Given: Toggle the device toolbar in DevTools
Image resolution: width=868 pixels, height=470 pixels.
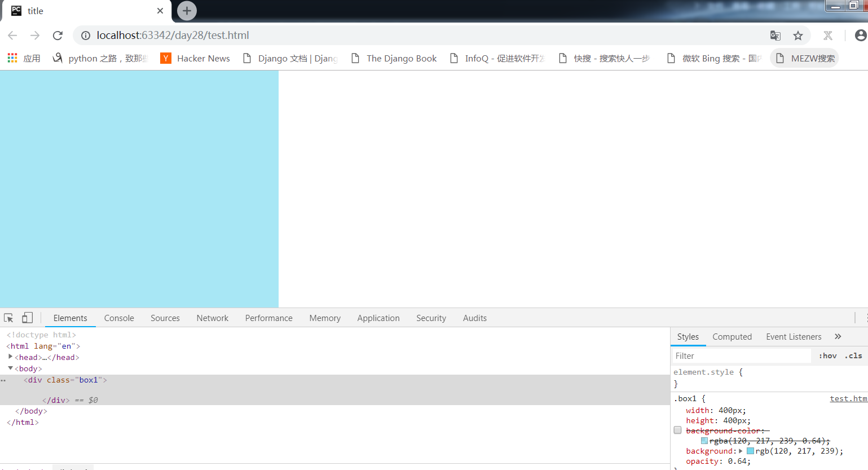Looking at the screenshot, I should click(27, 318).
